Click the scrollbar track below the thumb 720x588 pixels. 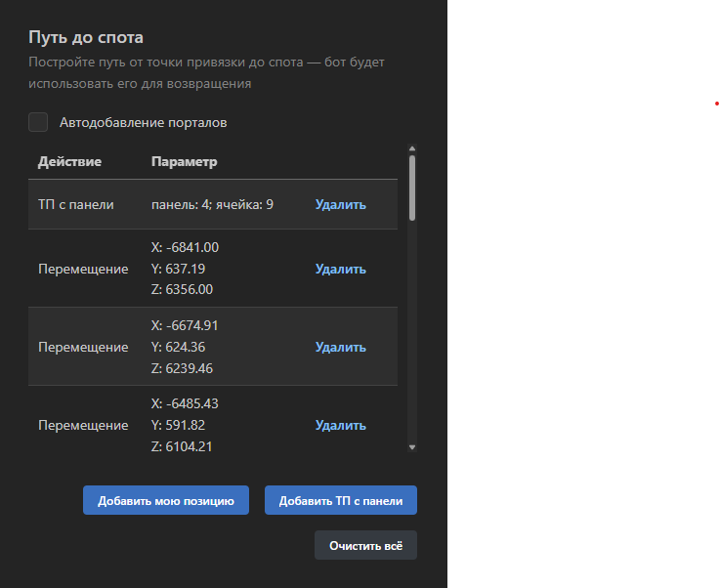(x=412, y=330)
